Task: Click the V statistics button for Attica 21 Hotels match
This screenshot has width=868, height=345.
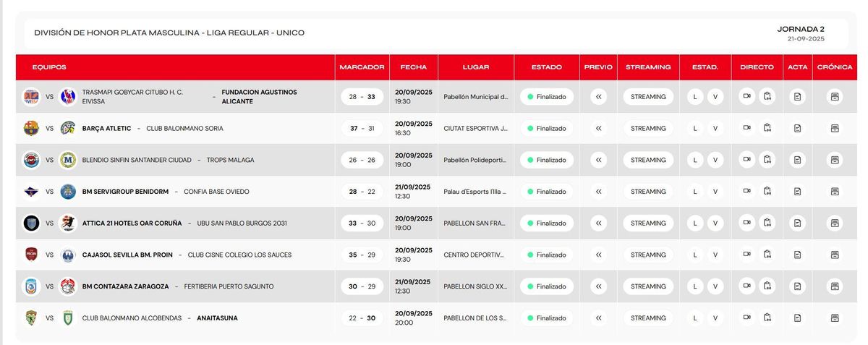Action: [x=715, y=223]
